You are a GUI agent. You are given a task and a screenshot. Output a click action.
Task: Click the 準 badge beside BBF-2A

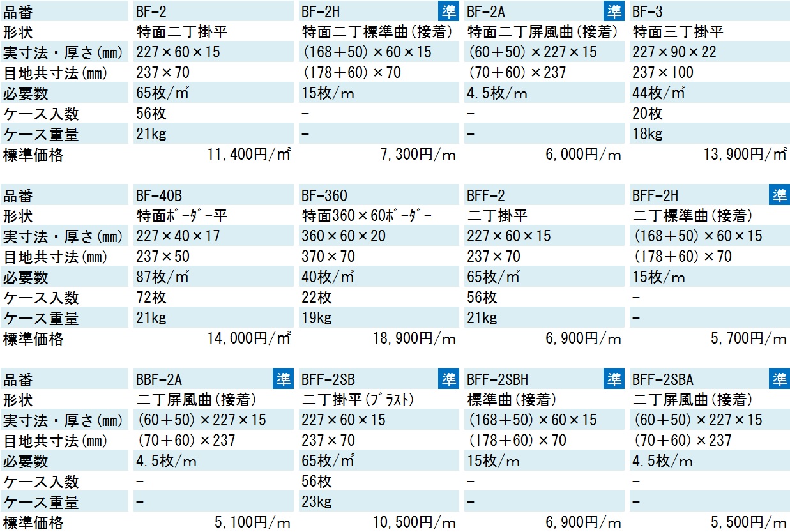click(x=283, y=379)
